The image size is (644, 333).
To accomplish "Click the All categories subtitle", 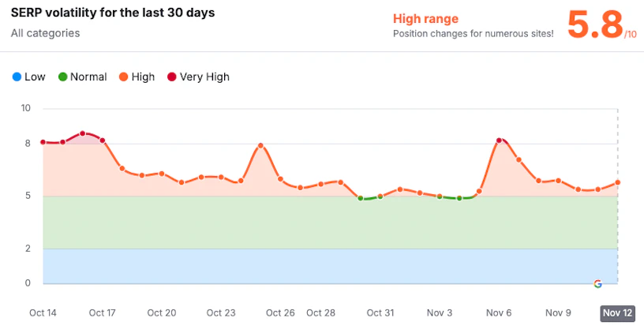I will point(45,33).
